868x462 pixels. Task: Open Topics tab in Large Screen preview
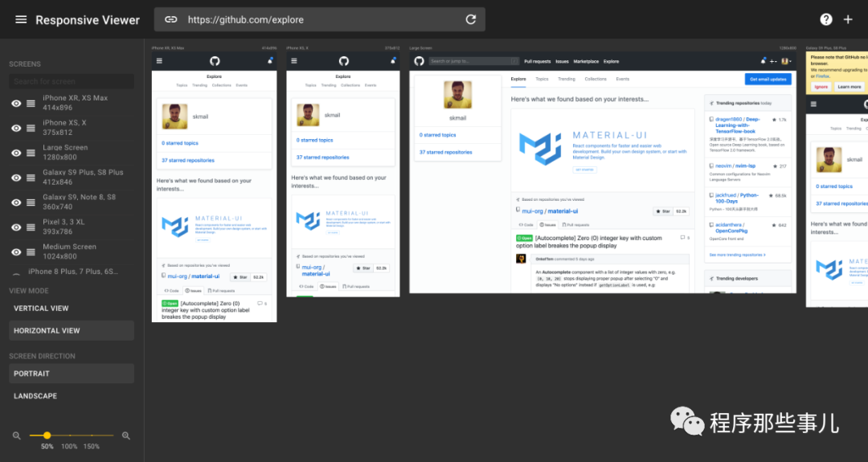pyautogui.click(x=542, y=79)
